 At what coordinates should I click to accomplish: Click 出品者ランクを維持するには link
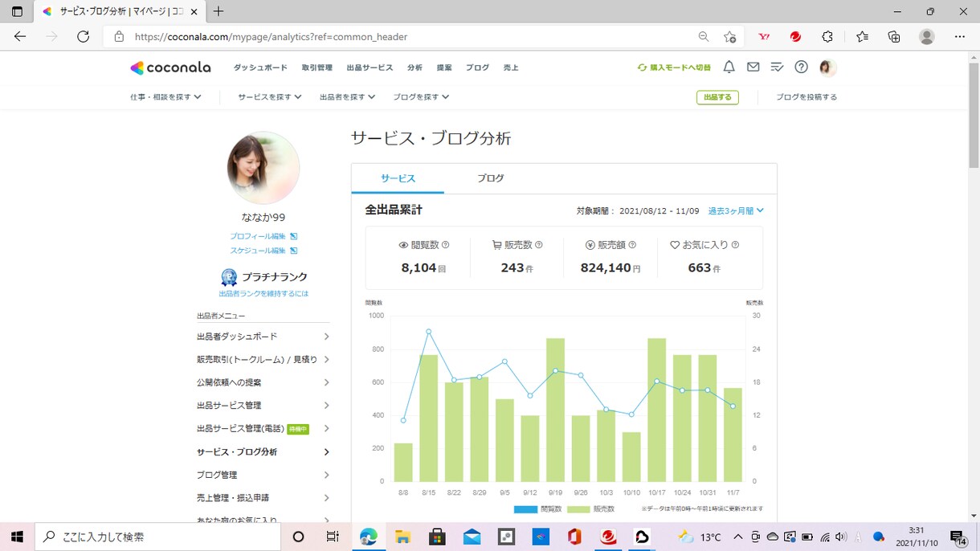click(263, 294)
